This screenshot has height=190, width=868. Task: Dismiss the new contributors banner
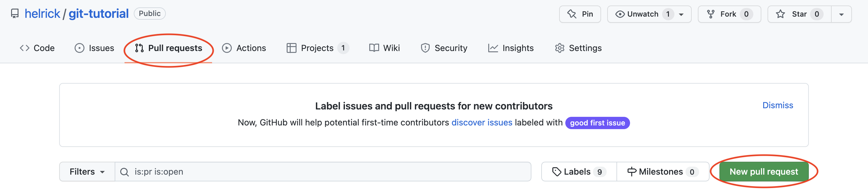coord(777,105)
